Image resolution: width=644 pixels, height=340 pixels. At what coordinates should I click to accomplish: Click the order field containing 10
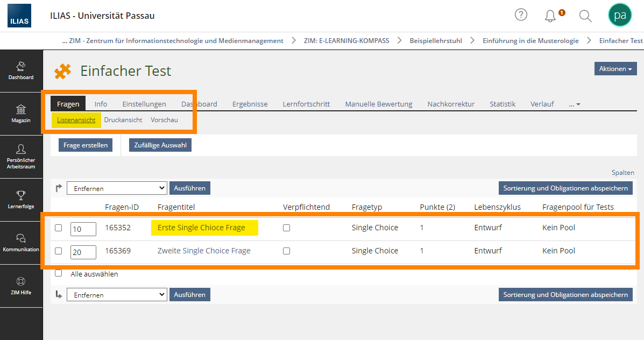83,229
